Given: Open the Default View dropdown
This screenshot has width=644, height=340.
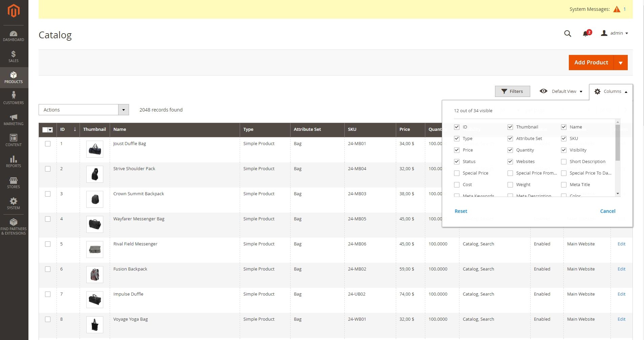Looking at the screenshot, I should 561,91.
